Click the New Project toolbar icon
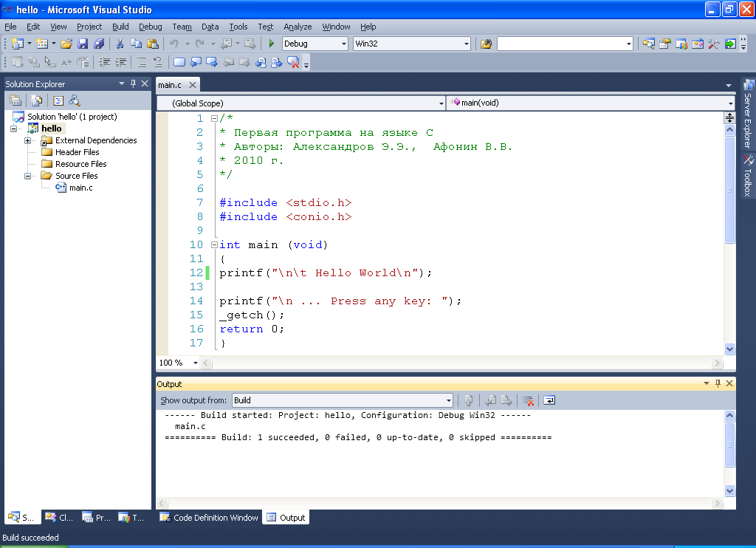 click(x=18, y=44)
